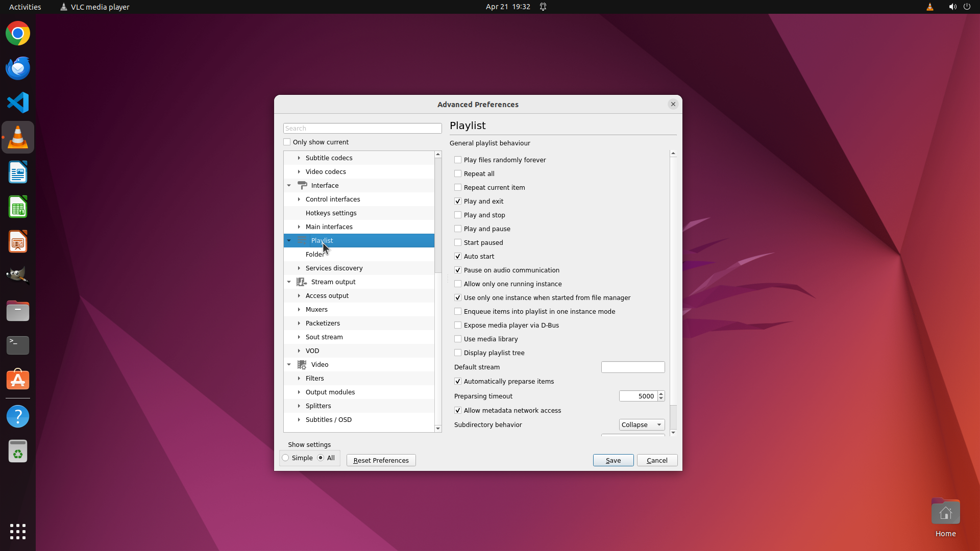The height and width of the screenshot is (551, 980).
Task: Select the Simple settings radio button
Action: tap(286, 458)
